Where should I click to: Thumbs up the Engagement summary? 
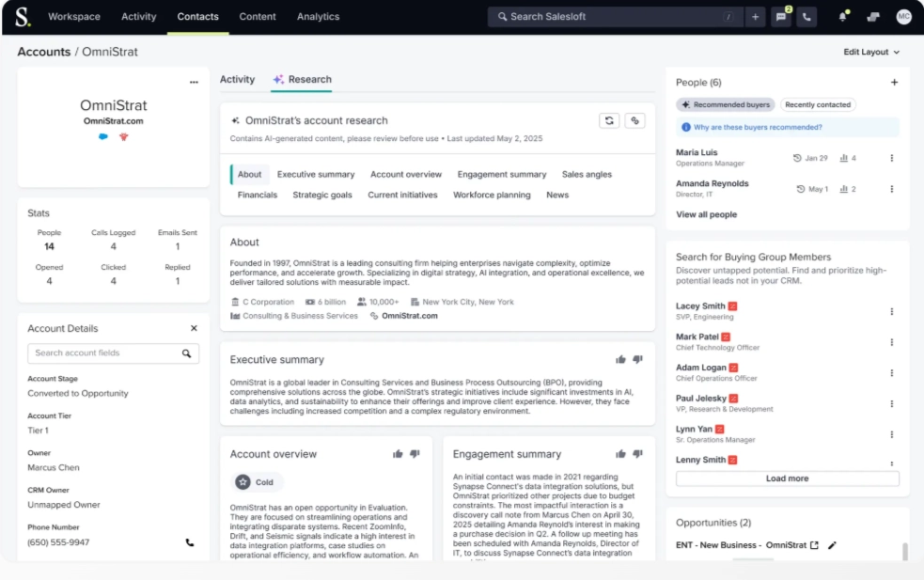[620, 454]
